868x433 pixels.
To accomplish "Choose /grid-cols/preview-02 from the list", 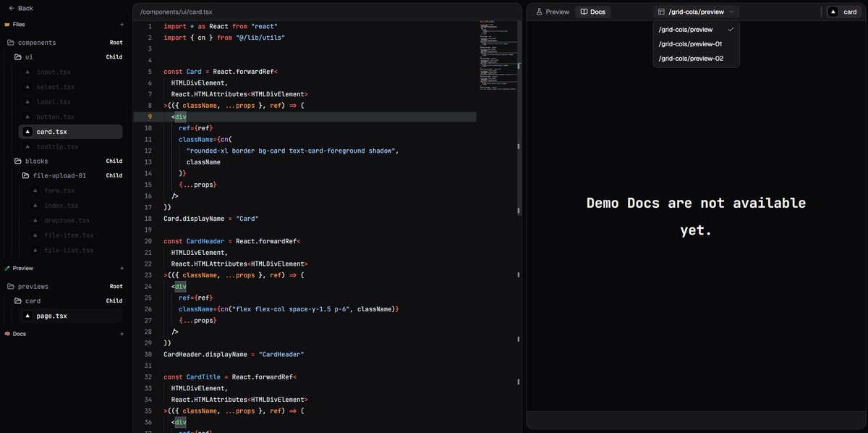I will [696, 59].
